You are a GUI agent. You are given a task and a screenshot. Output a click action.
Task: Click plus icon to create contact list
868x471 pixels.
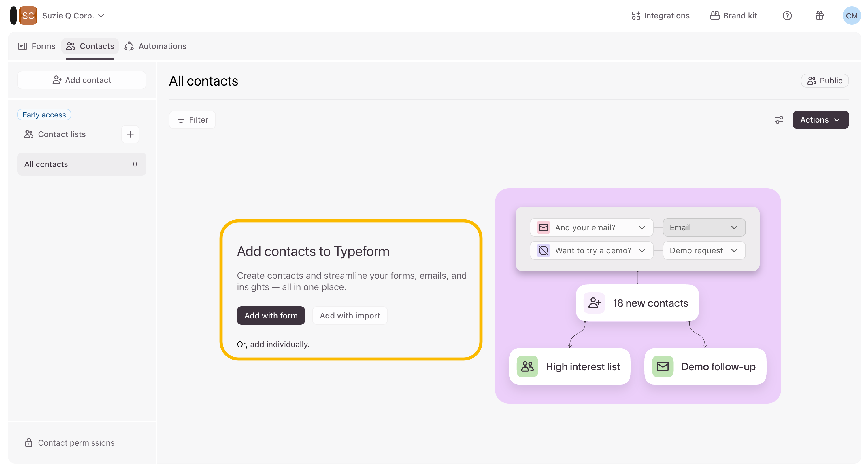coord(130,134)
